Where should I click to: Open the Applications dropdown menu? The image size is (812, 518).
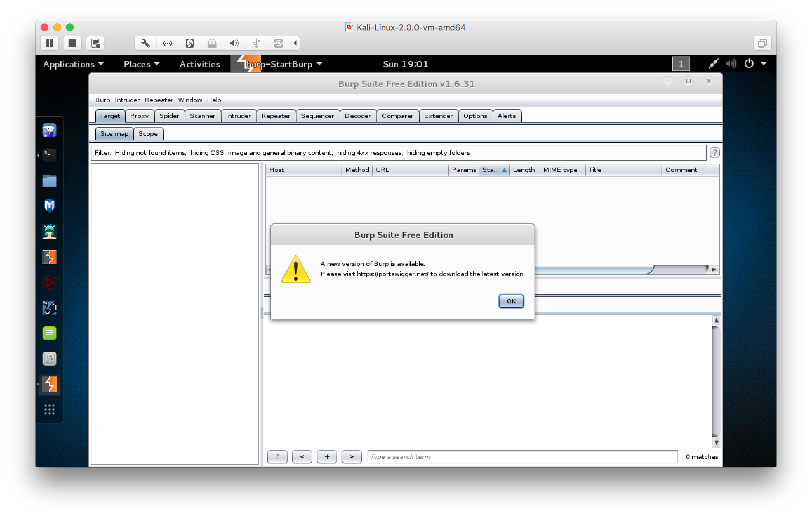[x=73, y=64]
